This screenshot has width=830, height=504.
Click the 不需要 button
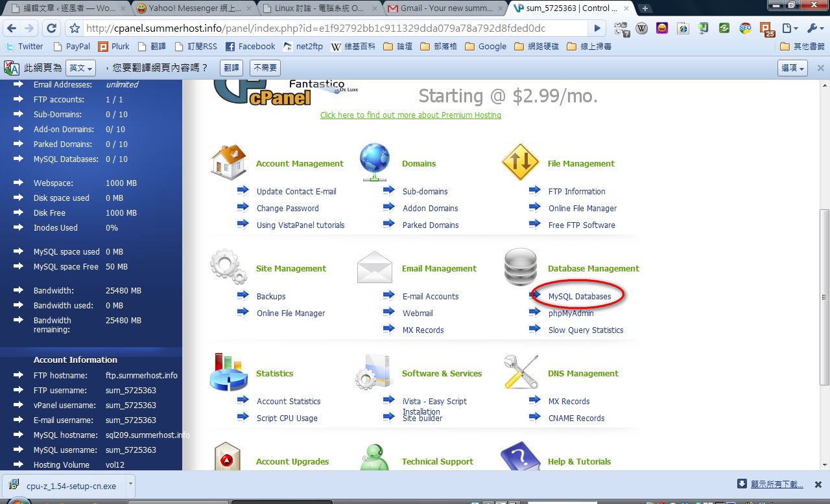click(265, 68)
